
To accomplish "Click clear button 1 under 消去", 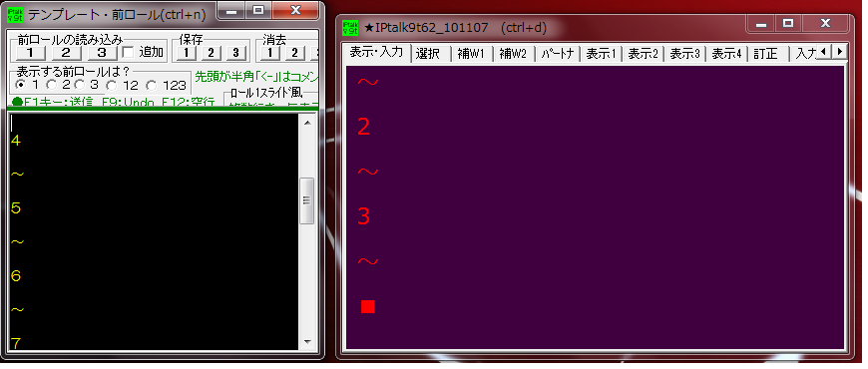I will tap(270, 53).
